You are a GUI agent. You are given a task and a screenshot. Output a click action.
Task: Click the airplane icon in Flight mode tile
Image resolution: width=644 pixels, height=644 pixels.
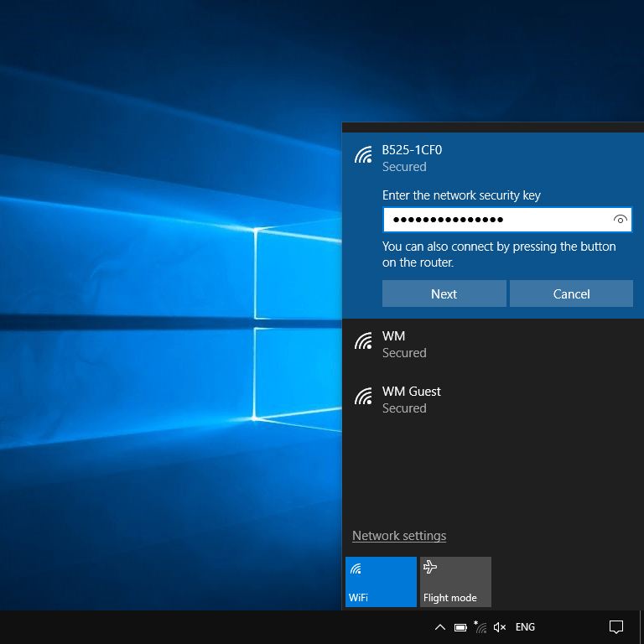point(430,567)
